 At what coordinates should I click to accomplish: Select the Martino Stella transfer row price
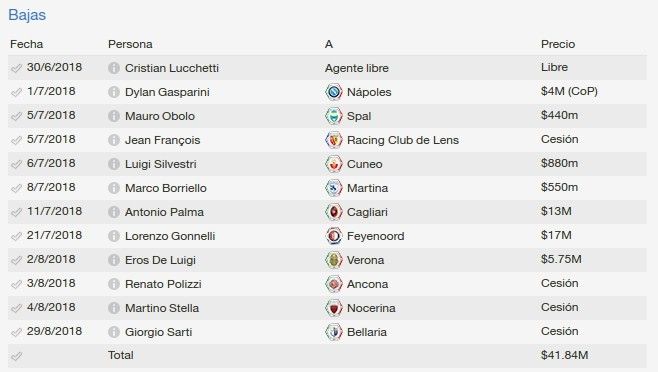click(x=559, y=307)
